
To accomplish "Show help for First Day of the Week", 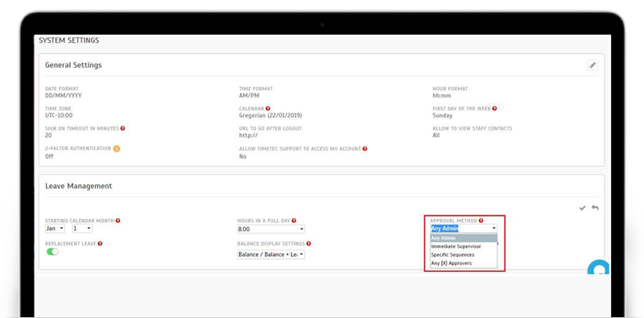I will 494,109.
